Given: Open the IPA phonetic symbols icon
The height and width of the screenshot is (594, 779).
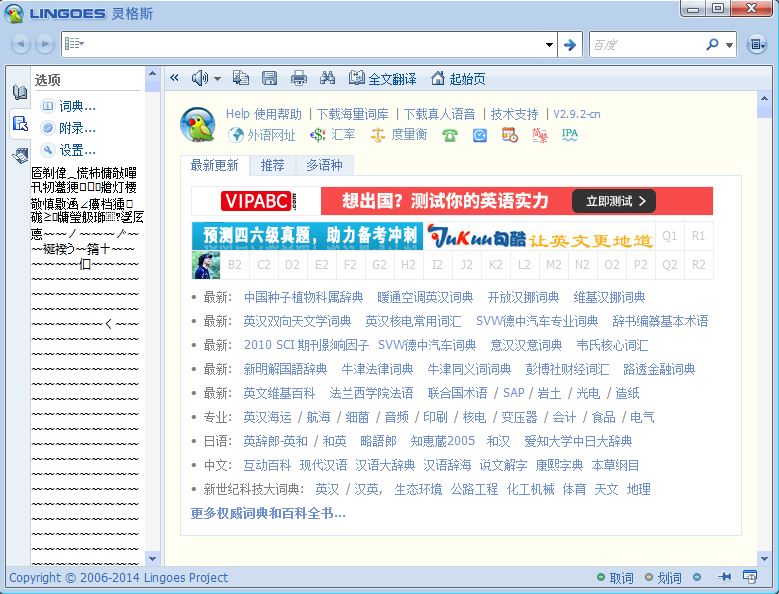Looking at the screenshot, I should tap(569, 135).
